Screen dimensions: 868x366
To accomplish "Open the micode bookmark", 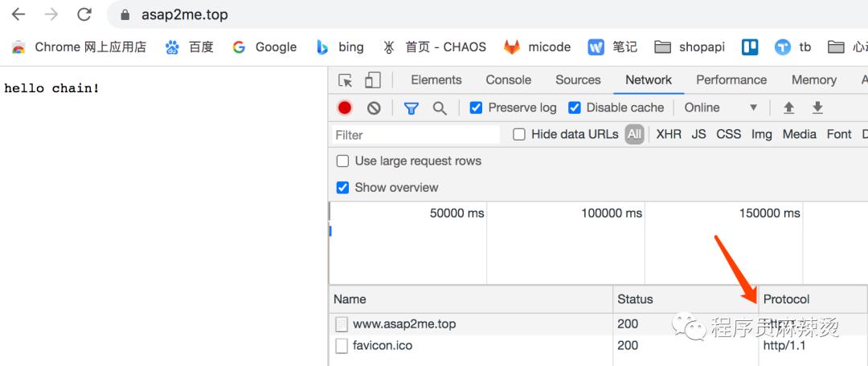I will point(537,47).
